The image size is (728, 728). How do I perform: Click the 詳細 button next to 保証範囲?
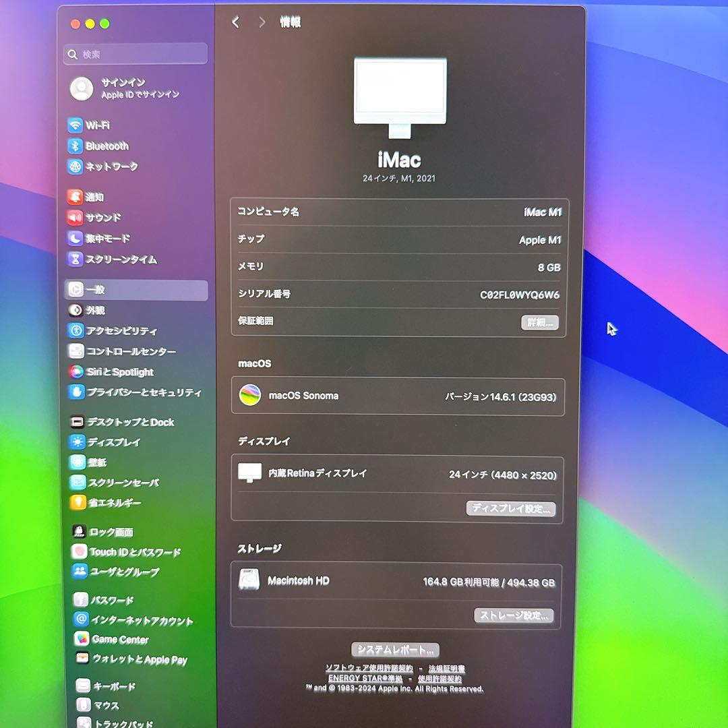(539, 323)
